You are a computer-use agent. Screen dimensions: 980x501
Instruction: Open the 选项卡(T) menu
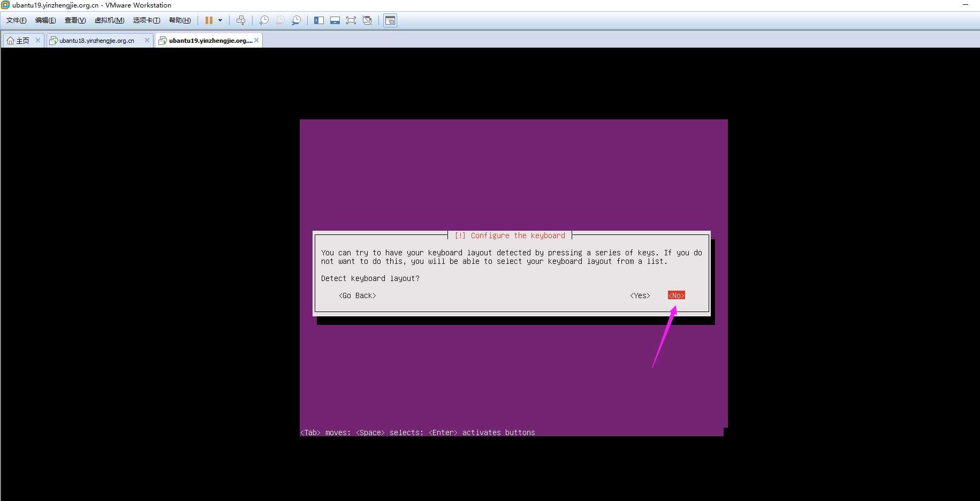147,20
